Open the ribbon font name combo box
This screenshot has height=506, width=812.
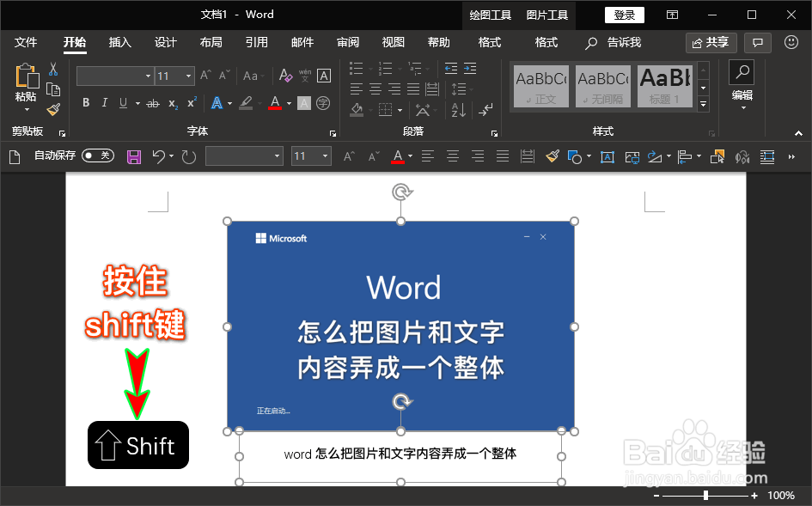pyautogui.click(x=115, y=76)
